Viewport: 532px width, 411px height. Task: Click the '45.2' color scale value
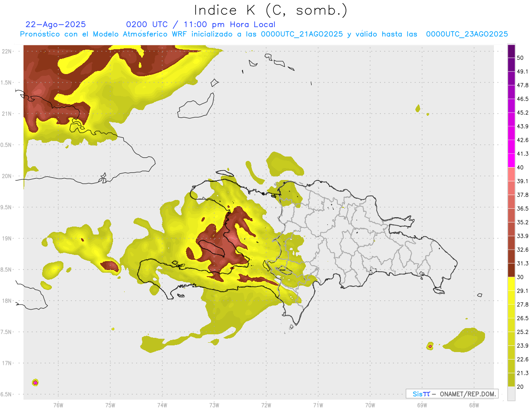523,113
